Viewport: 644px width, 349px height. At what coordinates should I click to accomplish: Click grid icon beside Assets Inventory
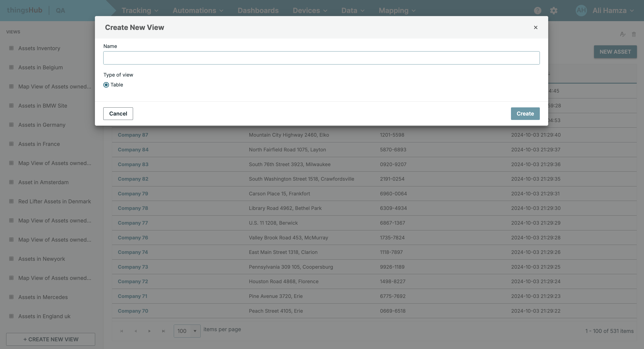click(11, 48)
